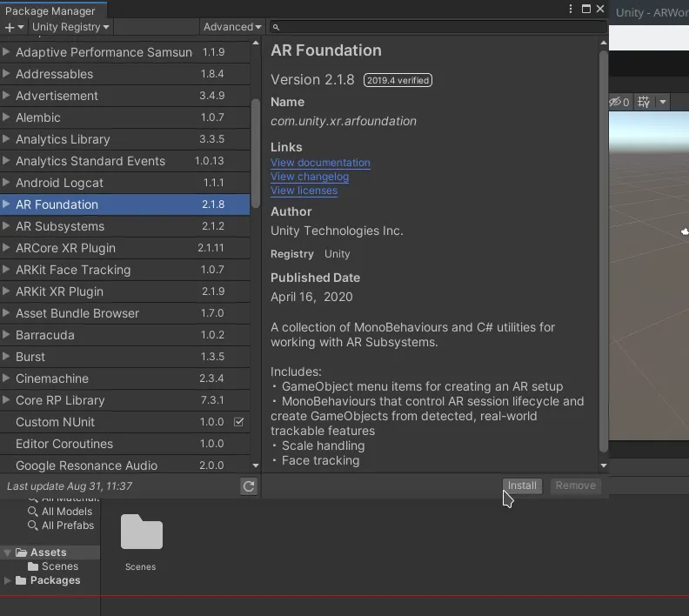Select AR Subsystems package

pos(124,226)
